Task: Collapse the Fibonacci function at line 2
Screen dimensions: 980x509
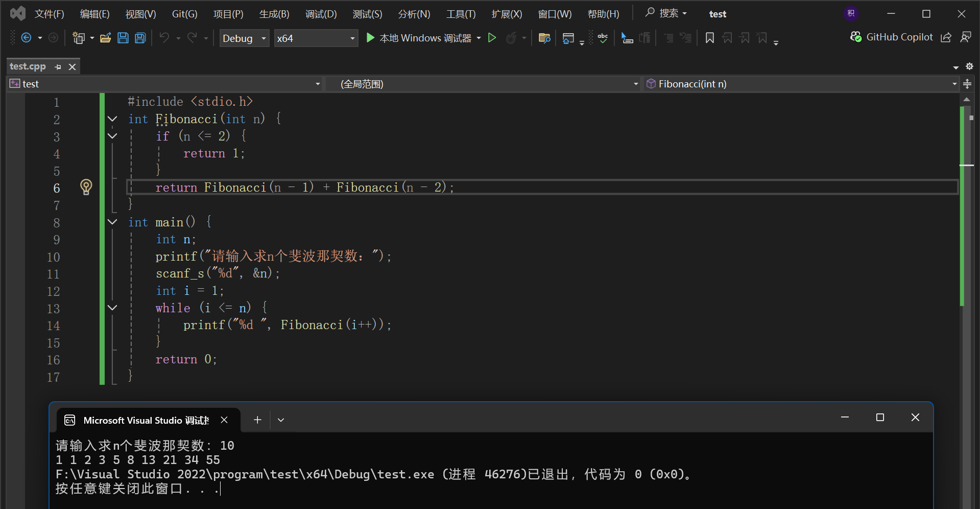Action: (112, 119)
